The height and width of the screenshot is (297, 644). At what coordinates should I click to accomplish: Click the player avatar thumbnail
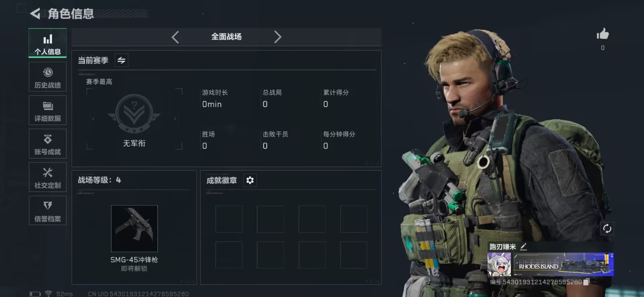point(499,264)
